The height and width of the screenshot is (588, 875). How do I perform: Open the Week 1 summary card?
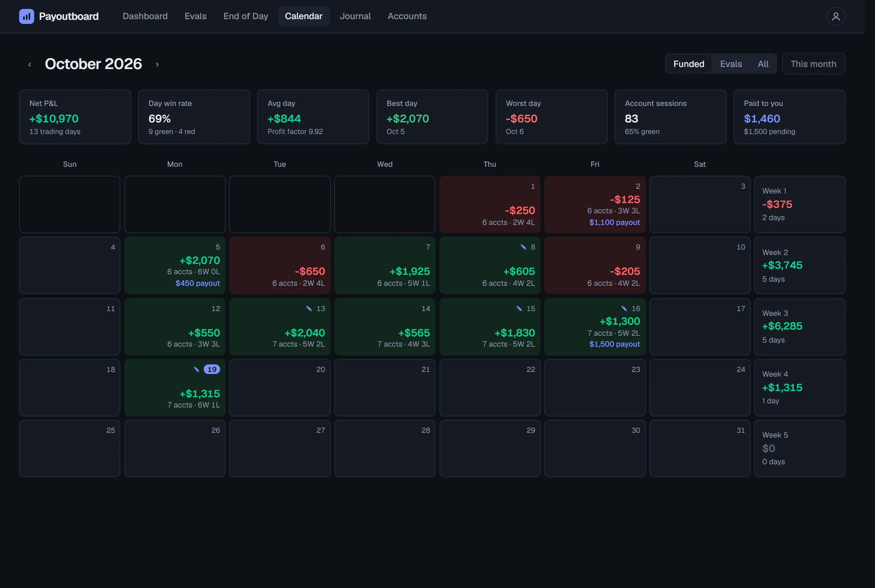tap(799, 204)
